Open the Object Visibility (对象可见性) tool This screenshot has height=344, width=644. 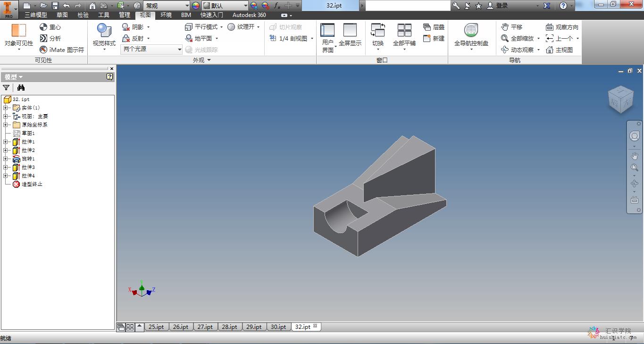(19, 36)
